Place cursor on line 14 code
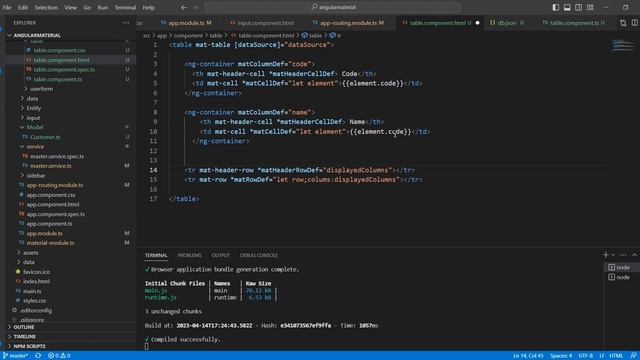 click(300, 170)
